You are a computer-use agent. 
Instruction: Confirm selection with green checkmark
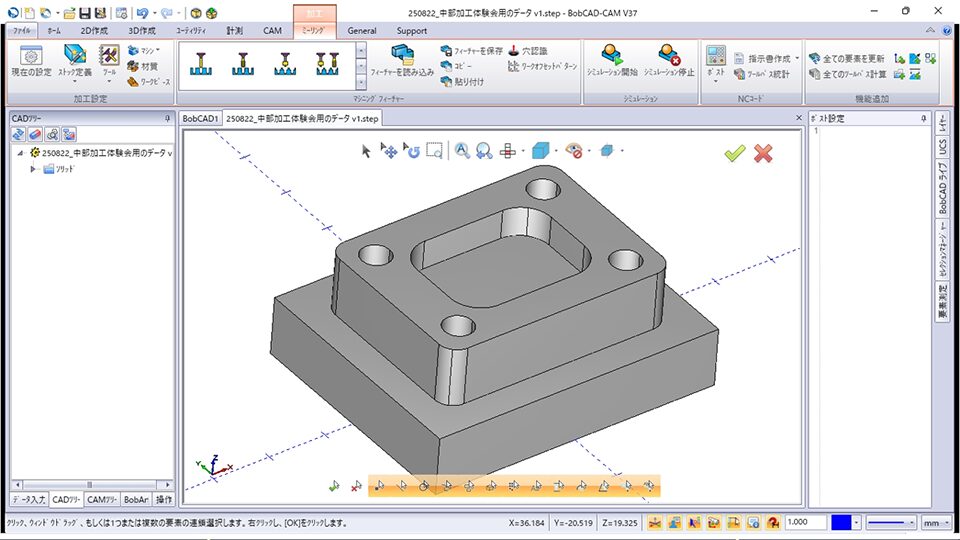coord(735,153)
